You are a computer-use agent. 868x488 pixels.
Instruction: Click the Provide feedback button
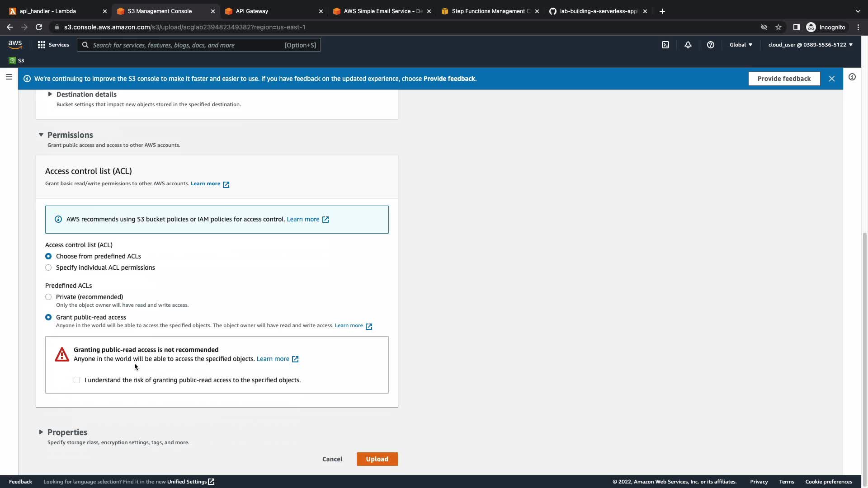point(783,79)
